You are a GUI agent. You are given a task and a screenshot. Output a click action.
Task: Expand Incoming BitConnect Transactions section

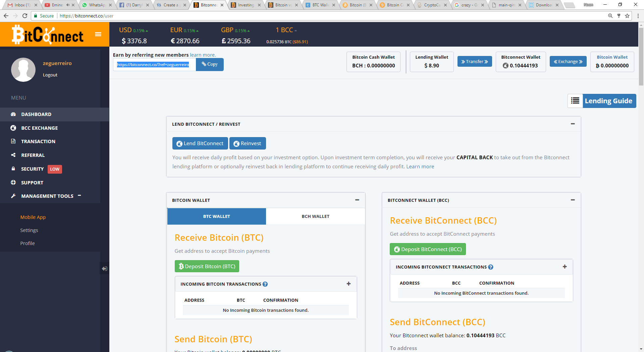tap(565, 267)
